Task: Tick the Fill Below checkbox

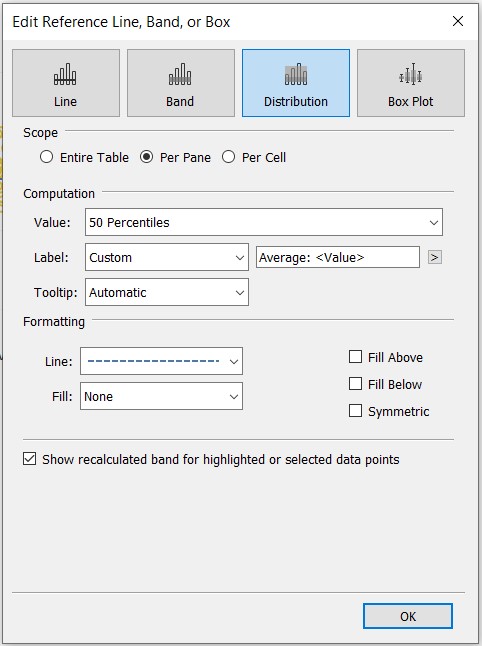Action: pos(356,384)
